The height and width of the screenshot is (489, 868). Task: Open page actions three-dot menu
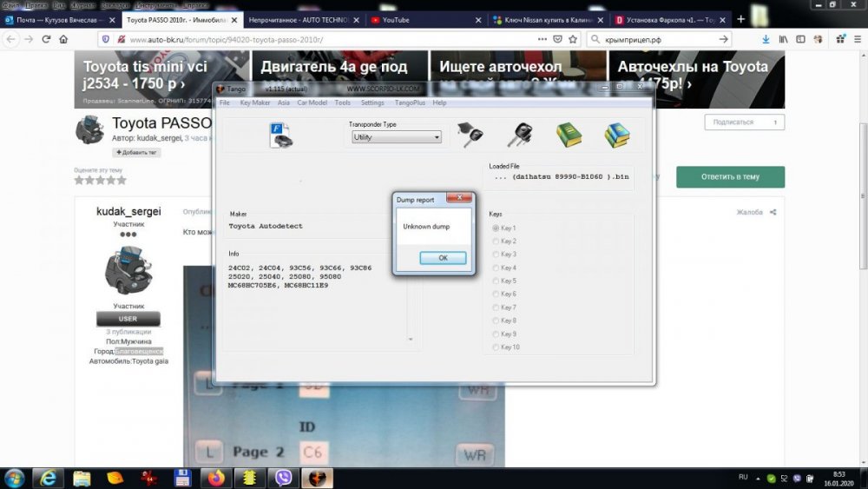coord(542,39)
